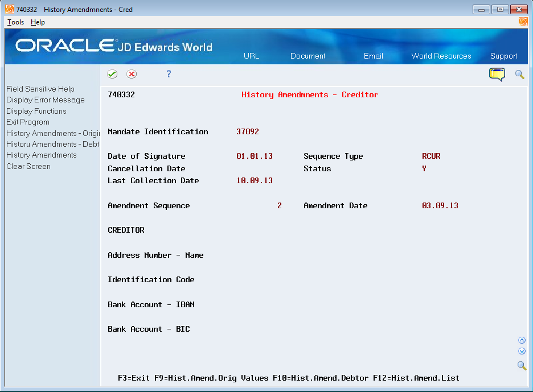Click the orange JD Edwards icon in menu bar

pyautogui.click(x=523, y=22)
